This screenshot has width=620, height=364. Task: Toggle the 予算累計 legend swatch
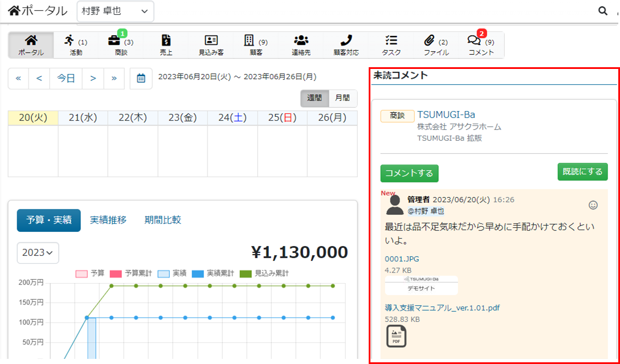(116, 273)
